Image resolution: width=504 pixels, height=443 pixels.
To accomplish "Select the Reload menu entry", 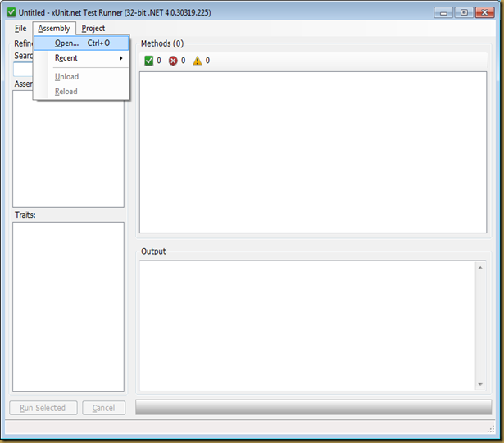I will [x=81, y=91].
